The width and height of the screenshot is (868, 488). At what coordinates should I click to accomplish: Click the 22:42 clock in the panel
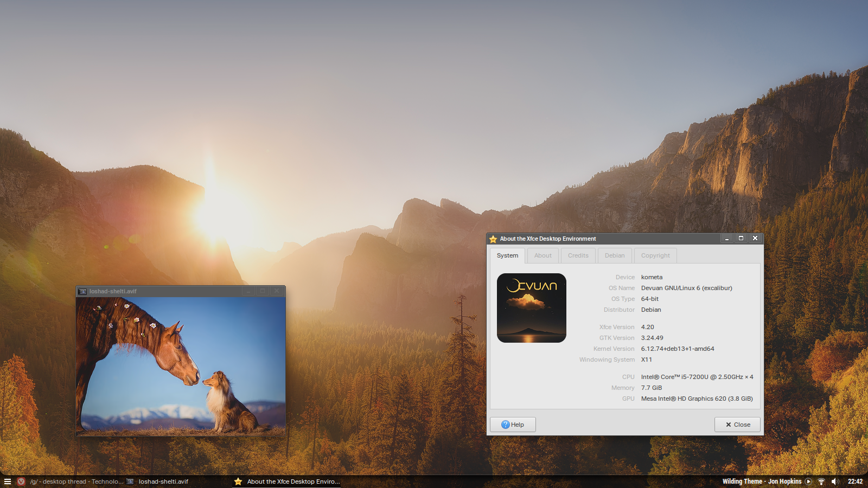point(855,481)
